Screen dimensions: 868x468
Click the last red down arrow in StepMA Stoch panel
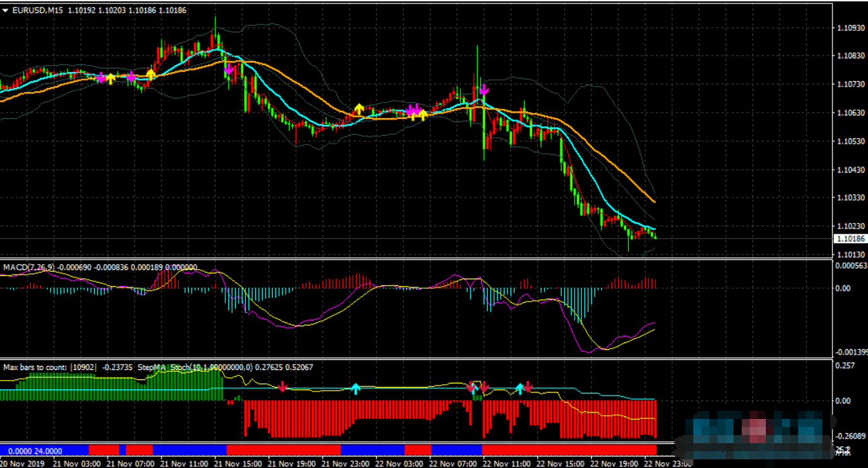click(528, 387)
